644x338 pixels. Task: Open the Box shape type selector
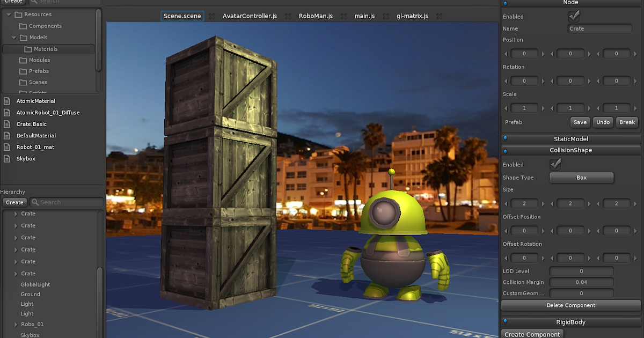[x=581, y=178]
